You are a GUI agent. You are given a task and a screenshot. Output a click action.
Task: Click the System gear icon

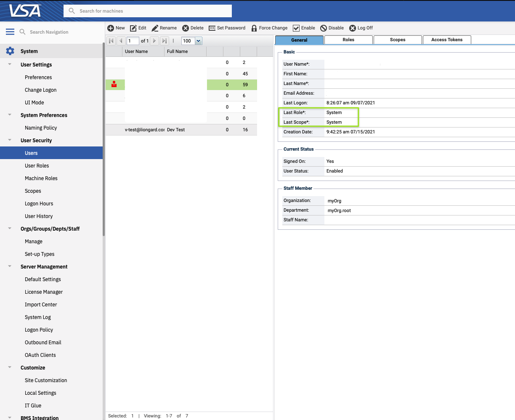pyautogui.click(x=10, y=51)
